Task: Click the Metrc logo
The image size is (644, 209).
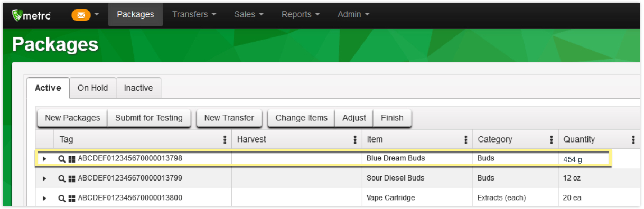Action: tap(32, 15)
